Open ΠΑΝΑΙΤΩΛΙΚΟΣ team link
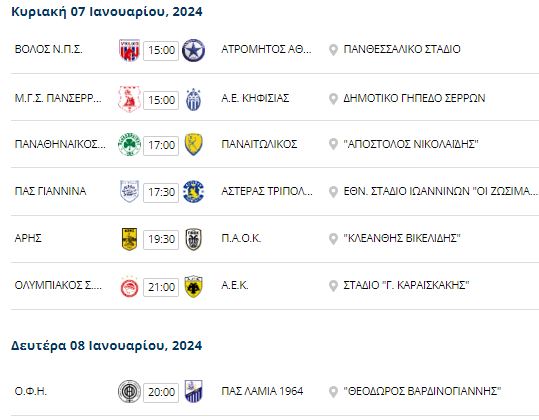 point(259,144)
